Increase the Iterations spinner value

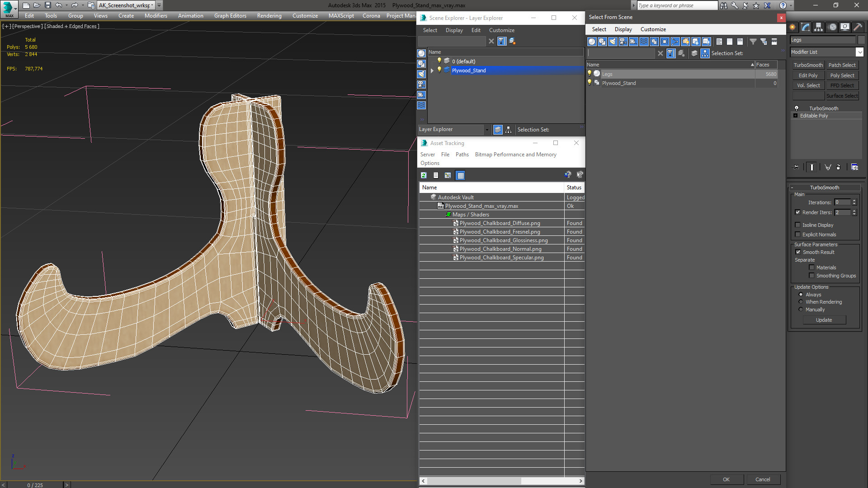click(854, 201)
